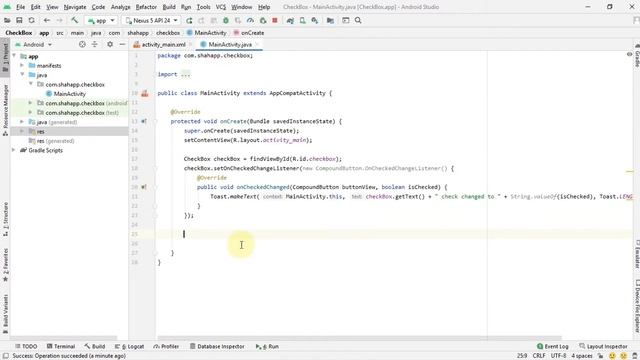Expand the manifests folder
The image size is (640, 360).
point(22,65)
